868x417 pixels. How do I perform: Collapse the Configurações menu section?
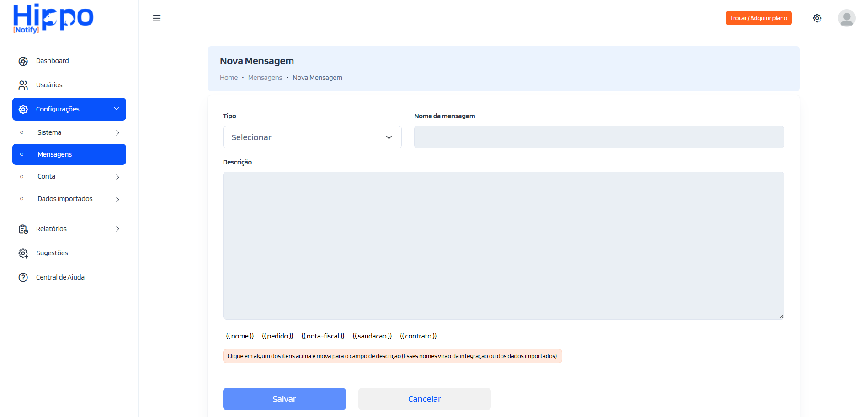point(116,109)
